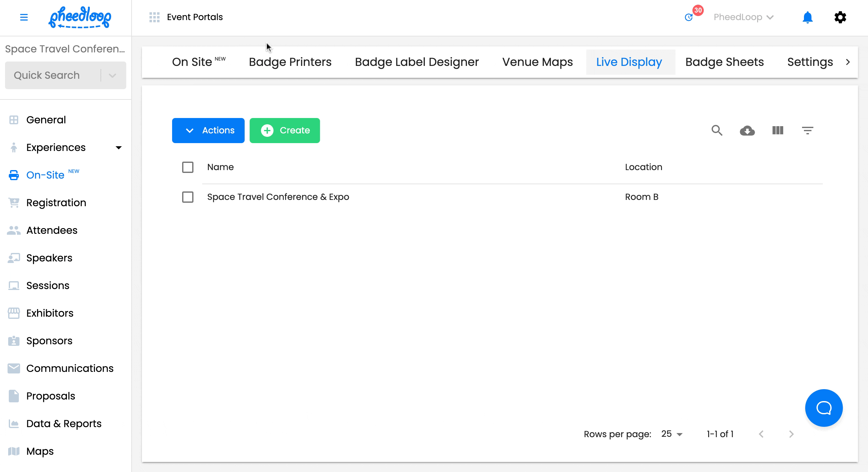Open the Badge Sheets tab
The height and width of the screenshot is (472, 868).
724,62
